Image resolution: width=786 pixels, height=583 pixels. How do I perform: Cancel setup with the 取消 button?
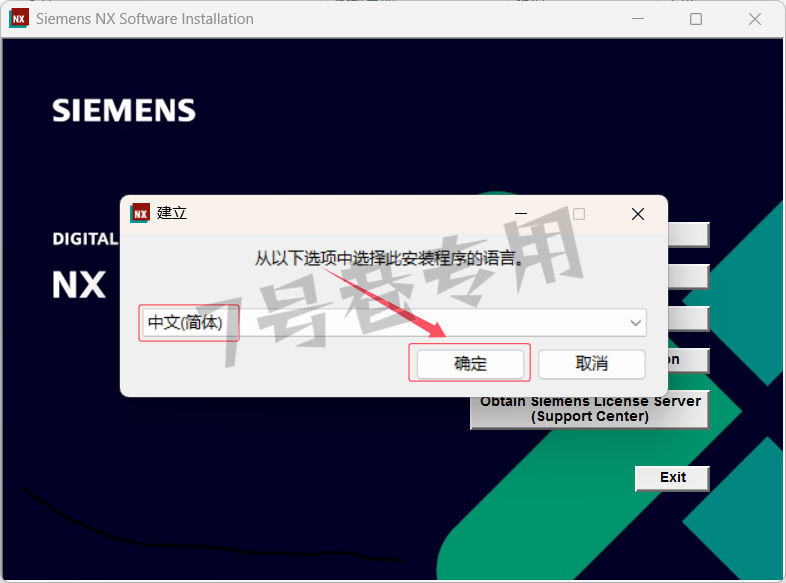tap(592, 363)
